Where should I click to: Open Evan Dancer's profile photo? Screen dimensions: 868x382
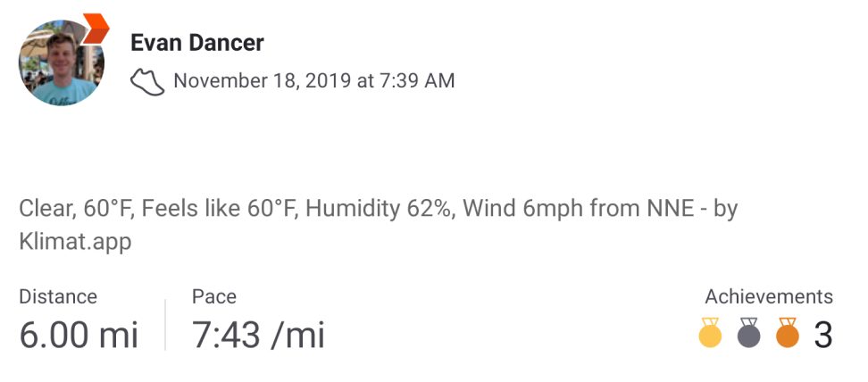62,62
